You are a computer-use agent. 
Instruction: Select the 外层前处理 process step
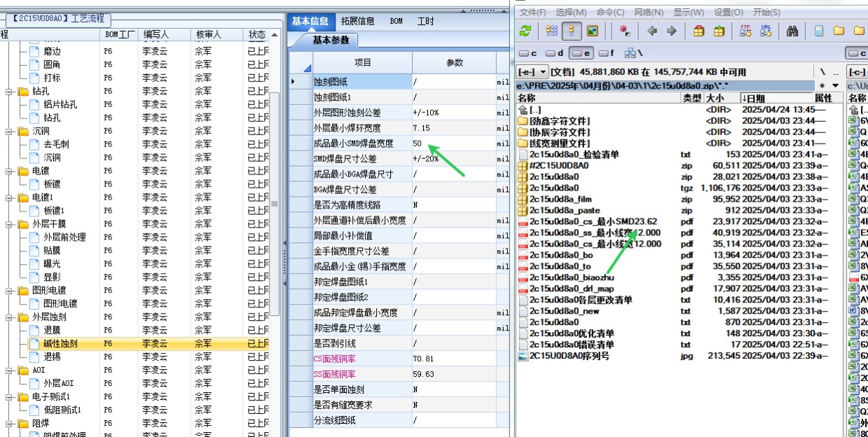[x=65, y=237]
